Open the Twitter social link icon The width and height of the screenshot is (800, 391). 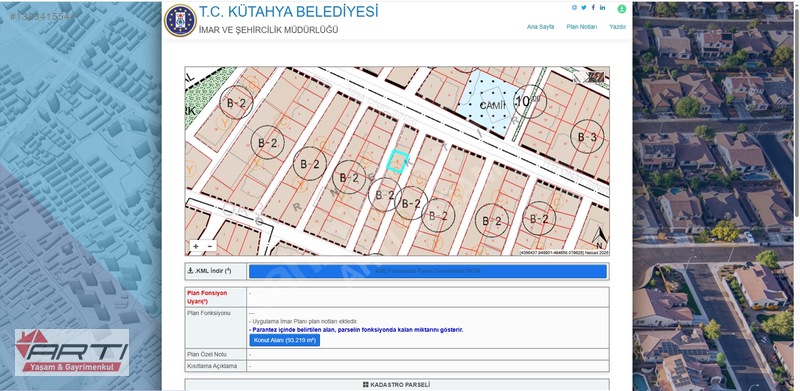pyautogui.click(x=584, y=8)
